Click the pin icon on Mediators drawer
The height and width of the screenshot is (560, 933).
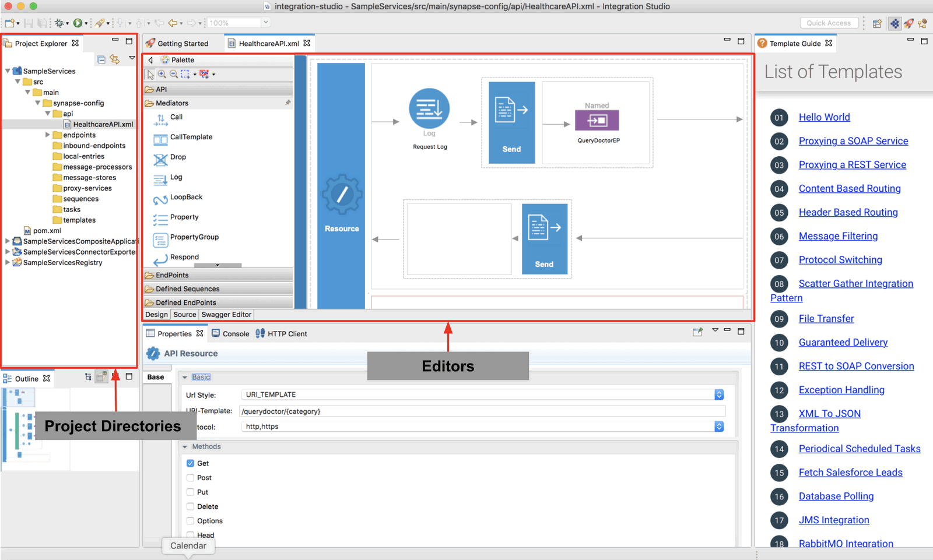click(x=287, y=103)
